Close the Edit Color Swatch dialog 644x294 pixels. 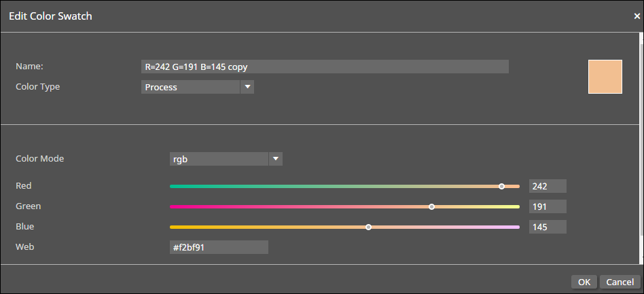tap(637, 16)
